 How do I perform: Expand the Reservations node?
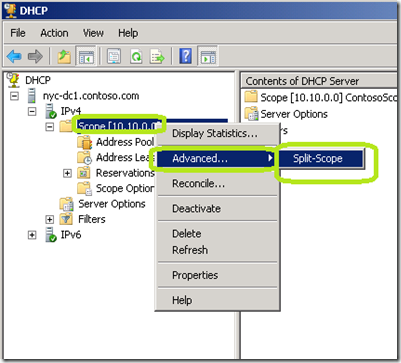click(x=67, y=173)
